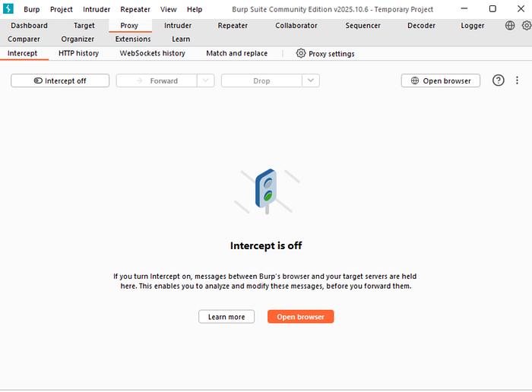Expand the Forward dropdown arrow

coord(206,81)
